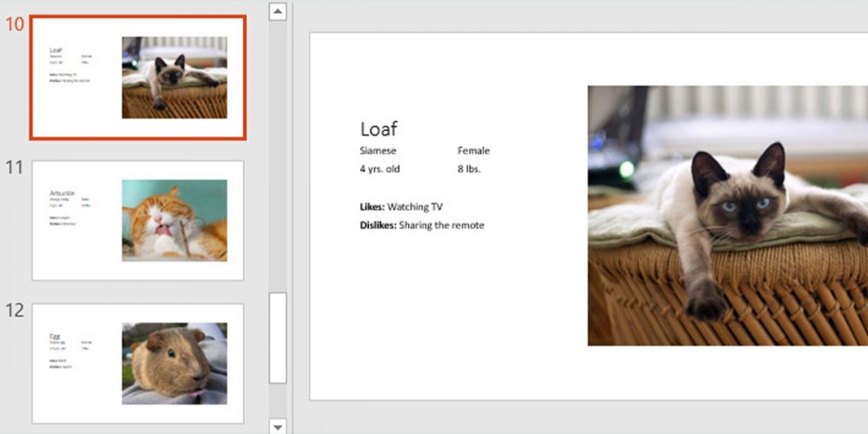Click the empty scrollbar track above the thumb
The image size is (868, 434).
click(278, 156)
